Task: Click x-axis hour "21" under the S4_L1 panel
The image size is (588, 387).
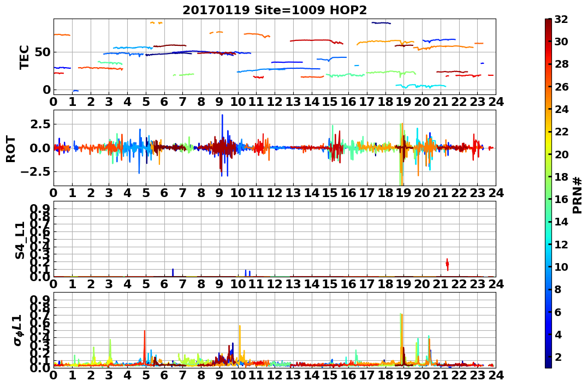Action: pyautogui.click(x=440, y=284)
